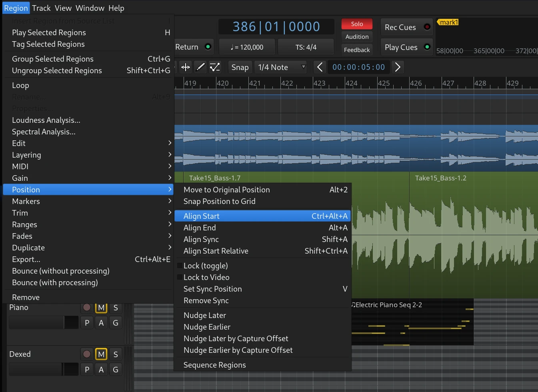538x392 pixels.
Task: Open Piano track playlist button P
Action: pyautogui.click(x=87, y=323)
